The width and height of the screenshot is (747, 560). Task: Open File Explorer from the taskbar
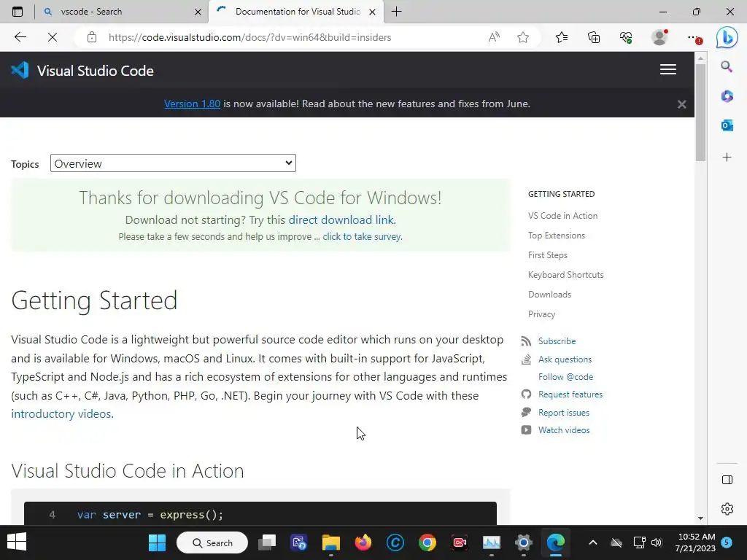point(331,542)
